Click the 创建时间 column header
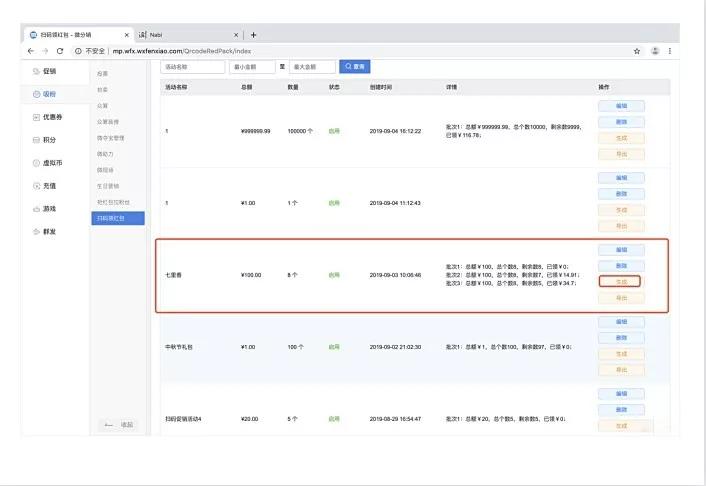Screen dimensions: 706x486 click(381, 87)
